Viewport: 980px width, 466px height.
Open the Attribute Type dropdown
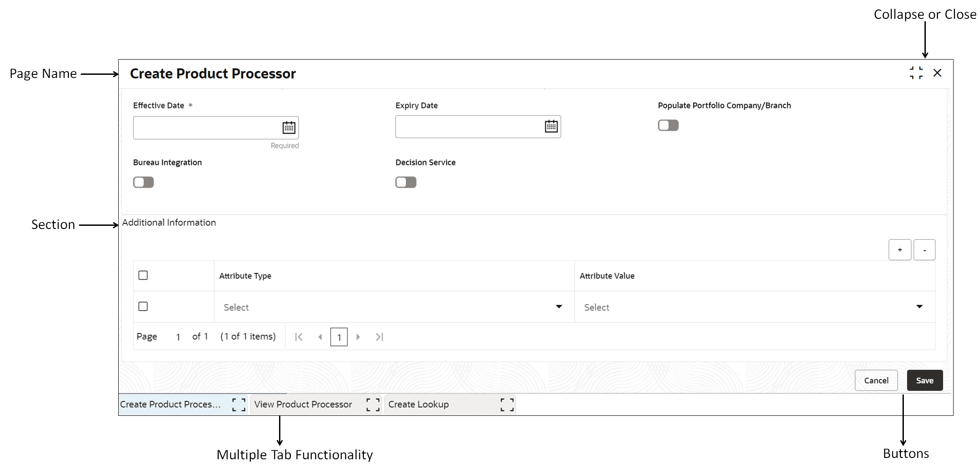click(559, 306)
